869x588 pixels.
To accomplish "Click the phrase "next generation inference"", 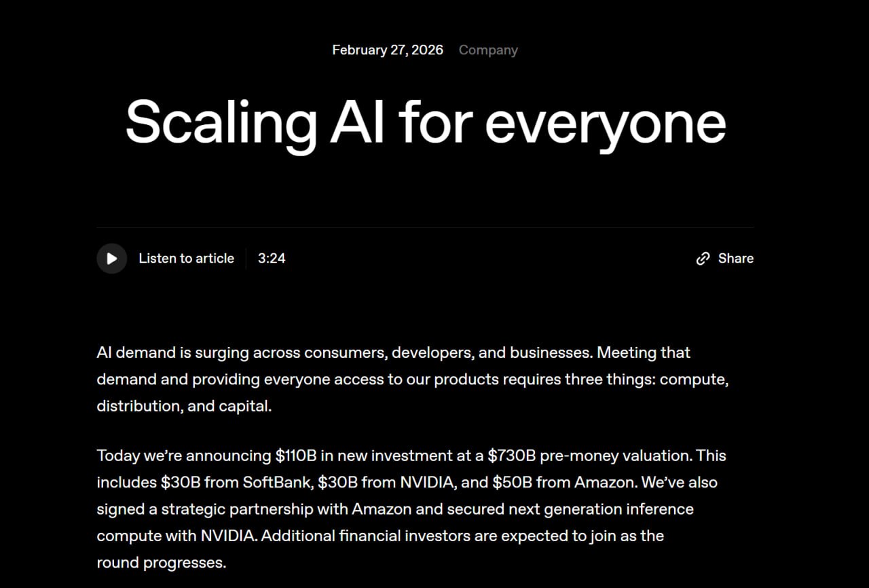I will pos(593,509).
